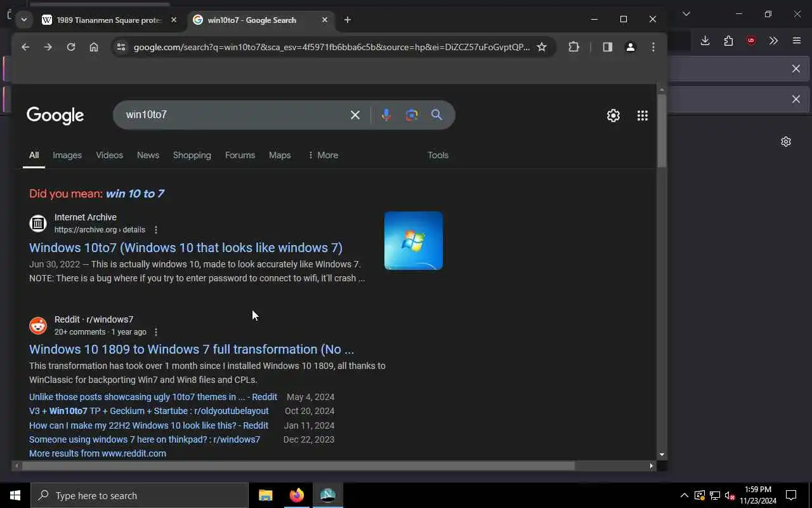Viewport: 812px width, 508px height.
Task: Click Windows 7 logo thumbnail
Action: 414,241
